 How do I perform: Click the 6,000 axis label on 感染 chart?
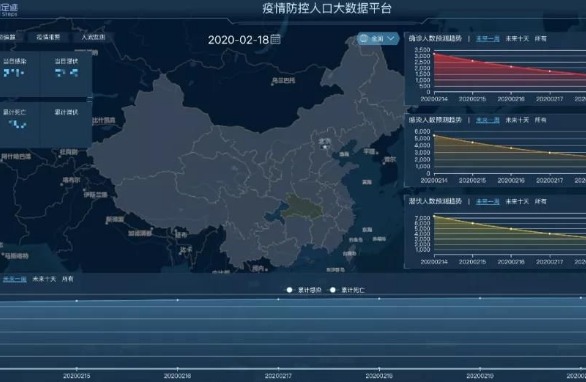point(423,132)
